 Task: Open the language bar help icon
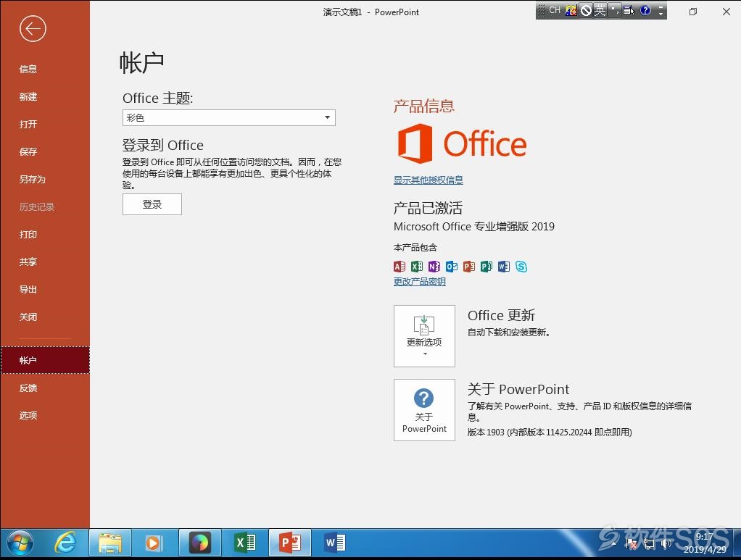tap(645, 10)
